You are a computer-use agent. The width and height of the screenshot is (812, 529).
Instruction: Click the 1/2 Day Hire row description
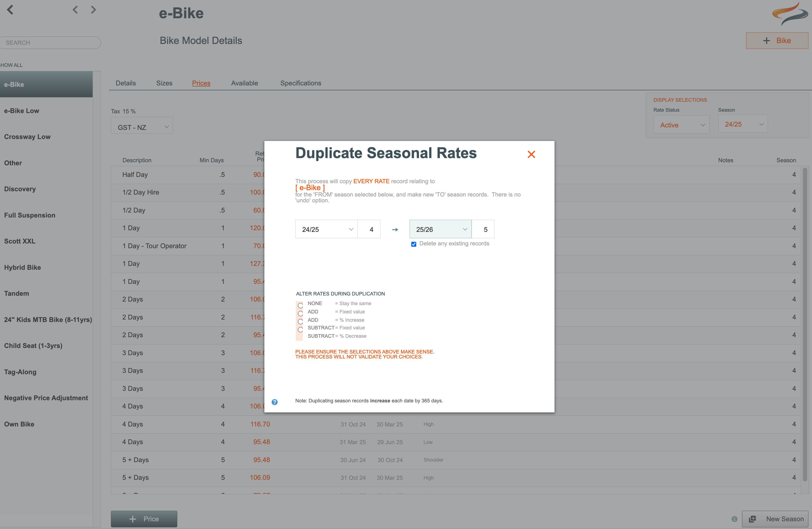pos(140,192)
